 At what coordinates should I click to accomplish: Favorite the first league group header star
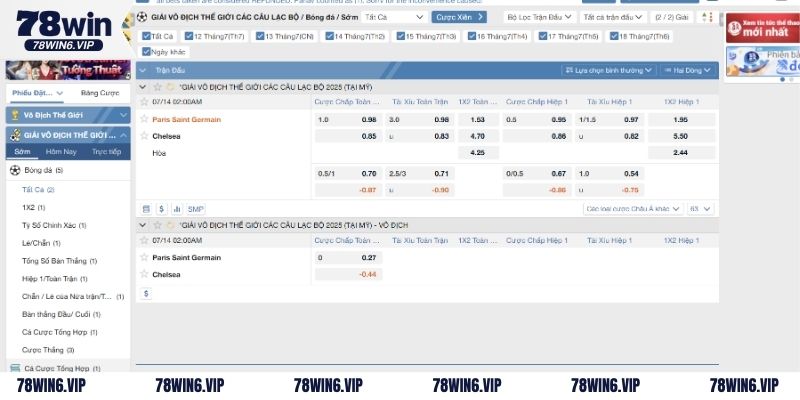click(x=158, y=87)
